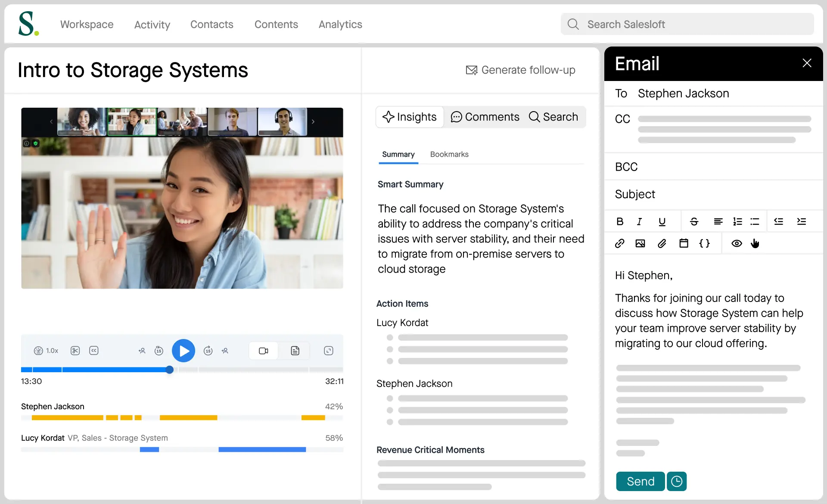Viewport: 827px width, 504px height.
Task: Click Generate follow-up button
Action: point(520,70)
